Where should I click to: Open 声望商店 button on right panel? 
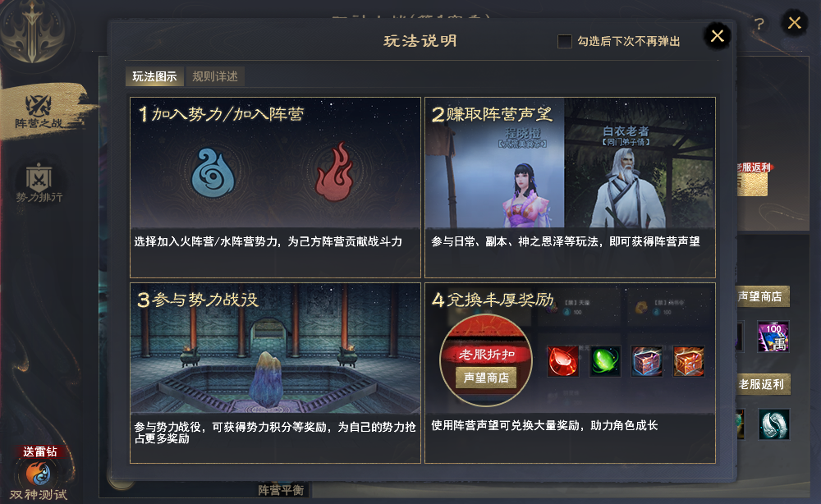(763, 297)
